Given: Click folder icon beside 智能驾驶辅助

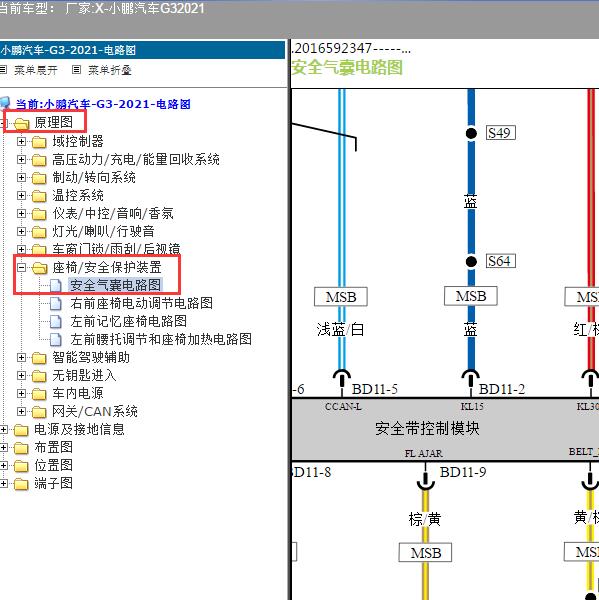Looking at the screenshot, I should pos(39,358).
